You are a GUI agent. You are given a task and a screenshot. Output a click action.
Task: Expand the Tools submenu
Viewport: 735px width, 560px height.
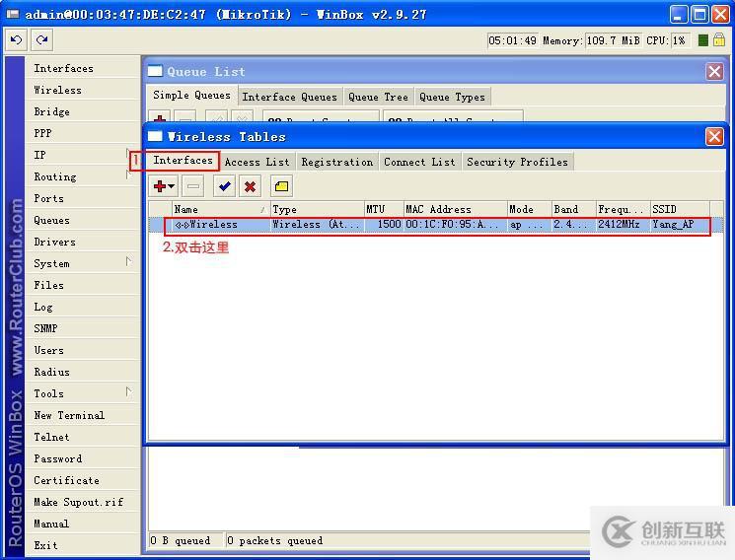click(83, 393)
